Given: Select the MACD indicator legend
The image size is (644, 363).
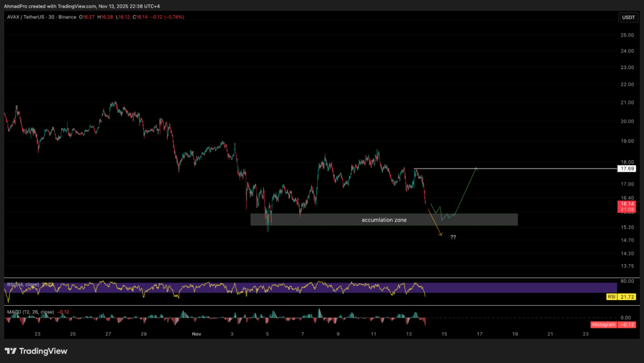Looking at the screenshot, I should [31, 312].
